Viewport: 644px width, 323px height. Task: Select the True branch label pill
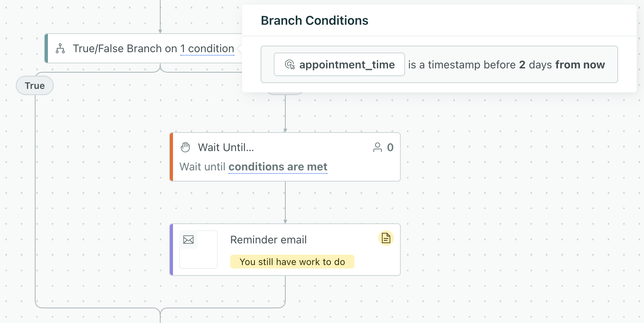click(x=34, y=85)
